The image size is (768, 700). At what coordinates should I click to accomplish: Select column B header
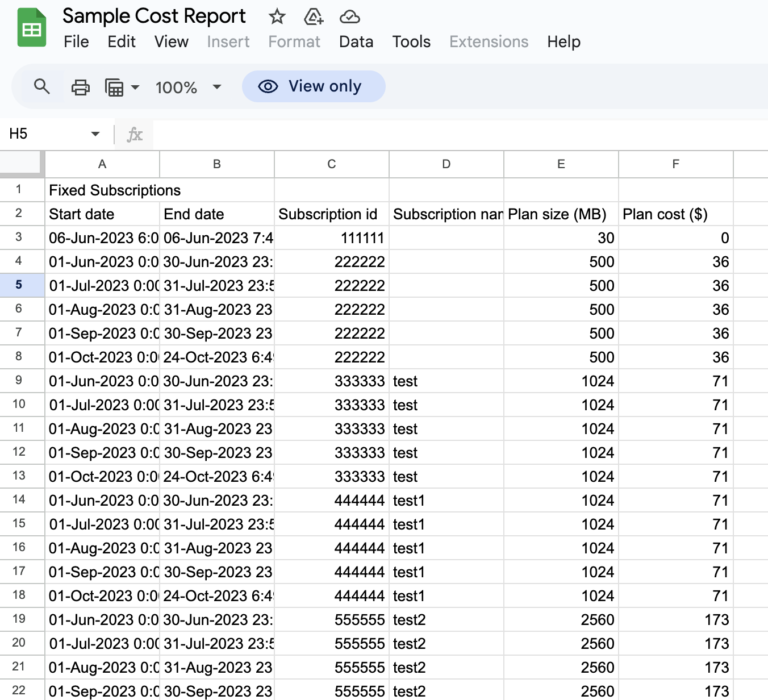click(x=217, y=164)
